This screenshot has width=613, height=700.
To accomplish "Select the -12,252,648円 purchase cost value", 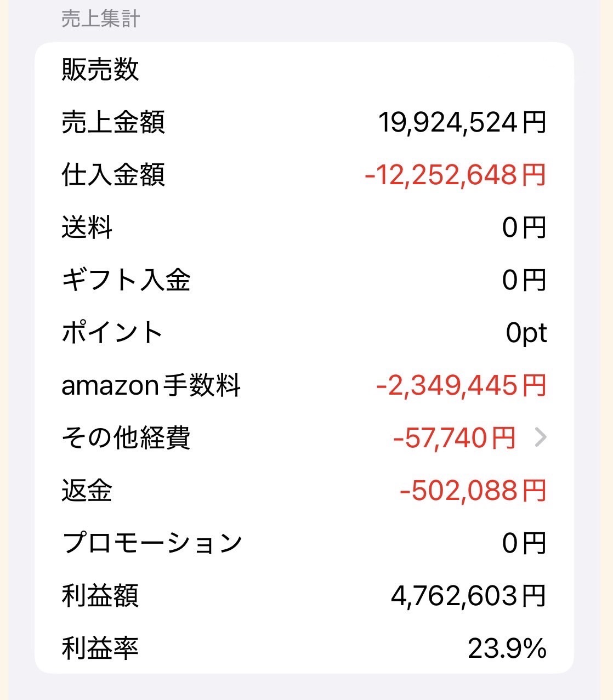I will click(x=455, y=175).
